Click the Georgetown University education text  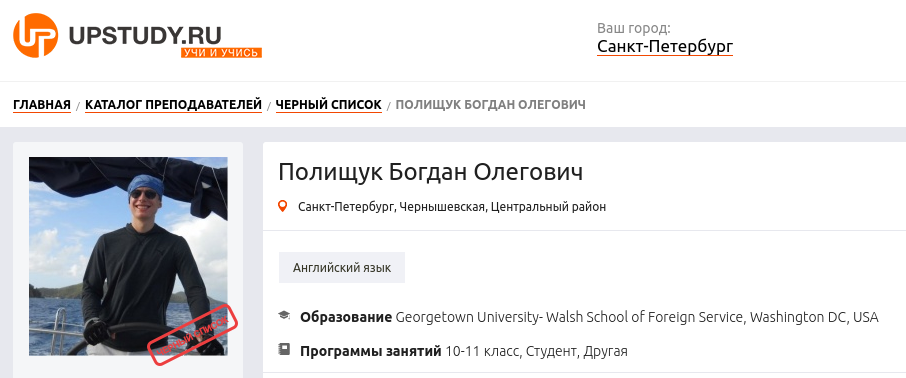tap(637, 317)
